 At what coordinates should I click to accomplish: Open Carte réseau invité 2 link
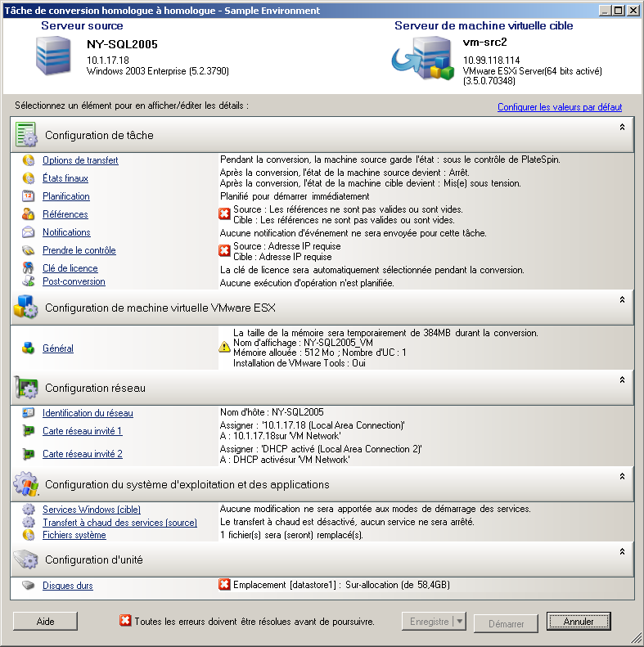pos(83,454)
